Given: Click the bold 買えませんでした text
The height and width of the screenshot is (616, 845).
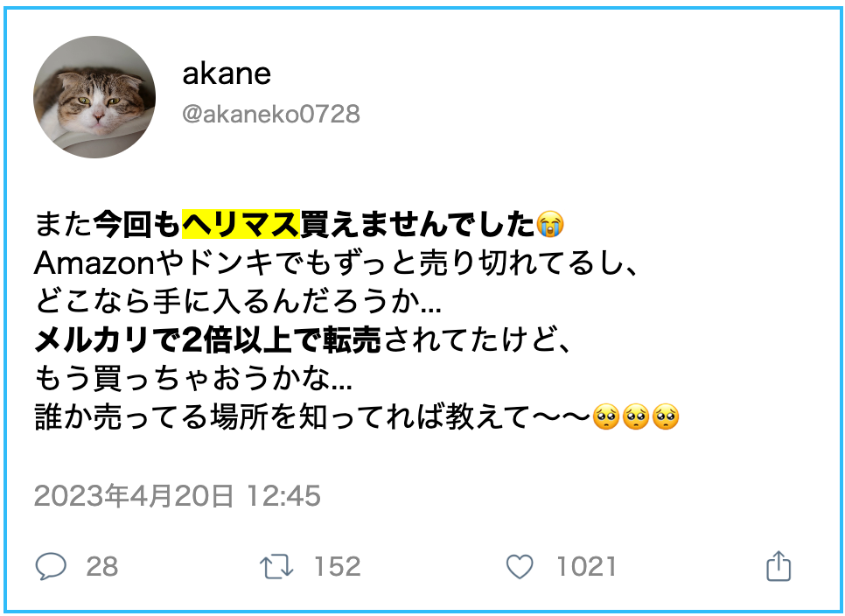Looking at the screenshot, I should tap(417, 224).
